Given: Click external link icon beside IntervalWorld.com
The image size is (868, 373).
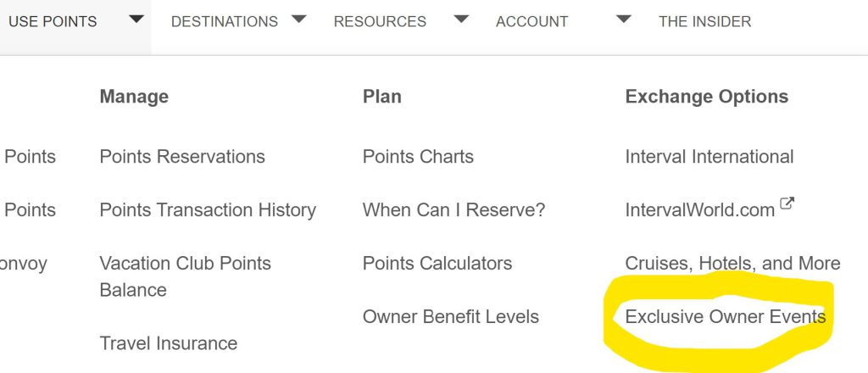Looking at the screenshot, I should click(787, 204).
